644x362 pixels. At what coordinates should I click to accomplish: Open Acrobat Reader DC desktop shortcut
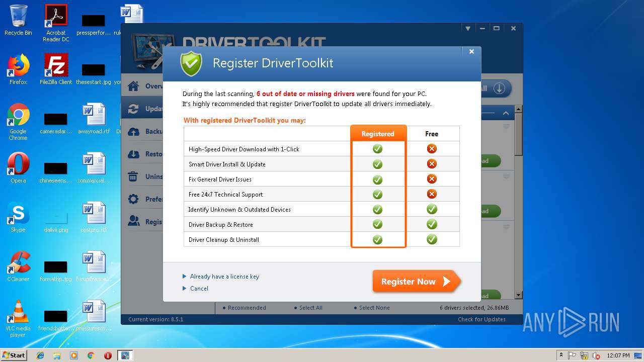tap(56, 24)
